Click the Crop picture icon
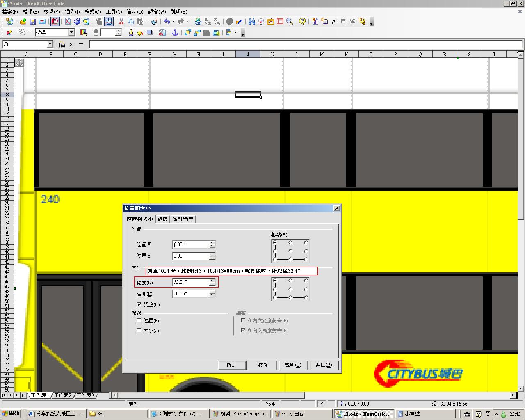525x420 pixels. click(x=162, y=32)
